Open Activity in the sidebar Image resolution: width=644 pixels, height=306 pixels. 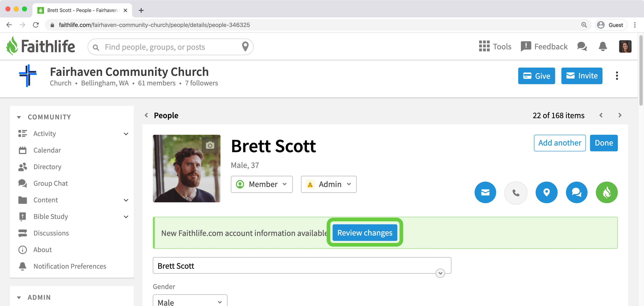pos(45,134)
